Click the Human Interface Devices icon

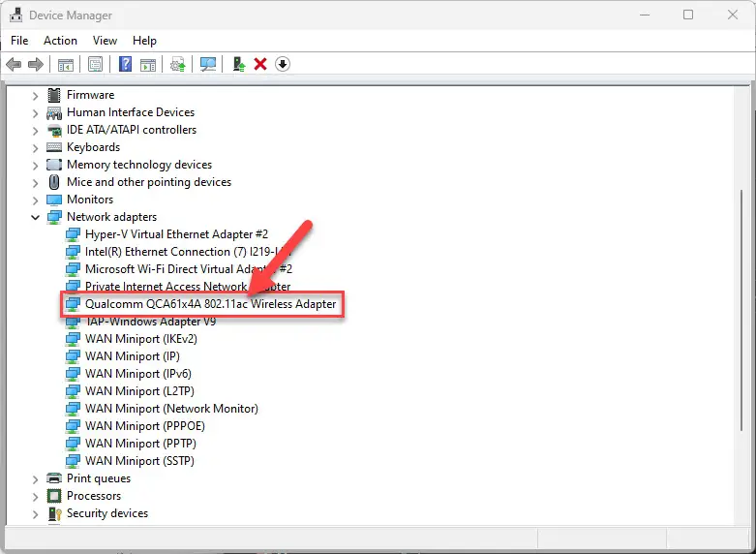coord(54,112)
